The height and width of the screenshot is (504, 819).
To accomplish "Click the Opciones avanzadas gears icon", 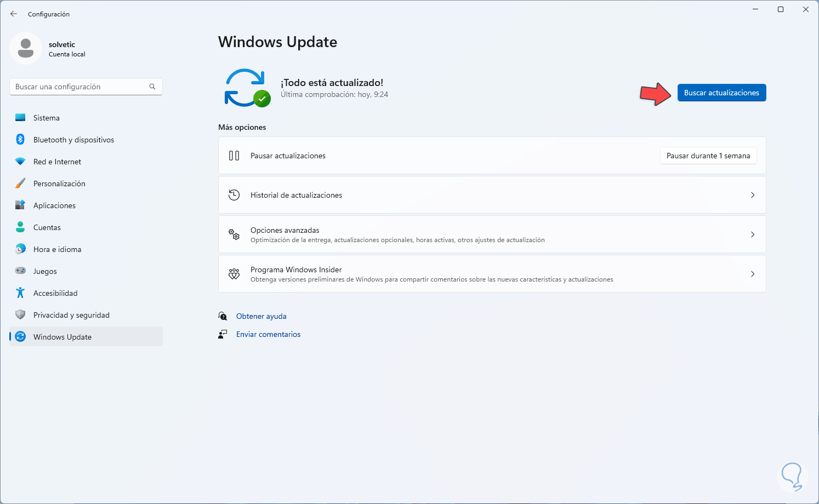I will click(x=234, y=234).
